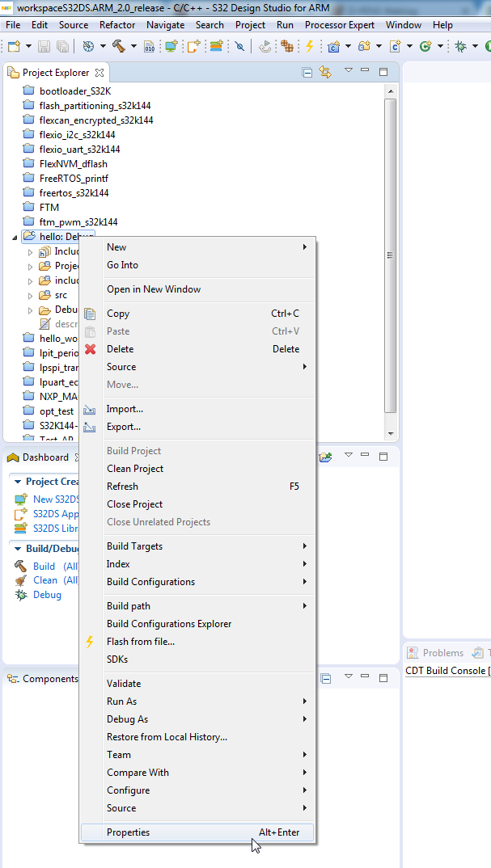The height and width of the screenshot is (868, 491).
Task: Open dropdown arrow beside Build hammer
Action: coord(133,46)
